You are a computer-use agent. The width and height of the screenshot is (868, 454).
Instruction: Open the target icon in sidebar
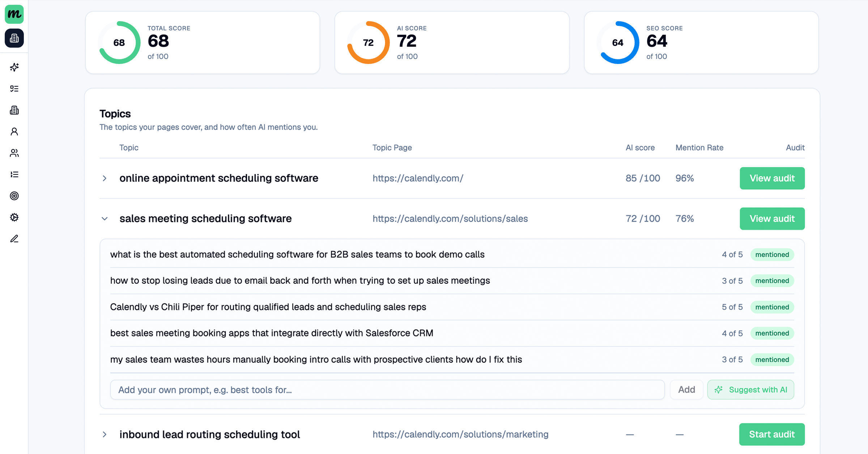(14, 196)
